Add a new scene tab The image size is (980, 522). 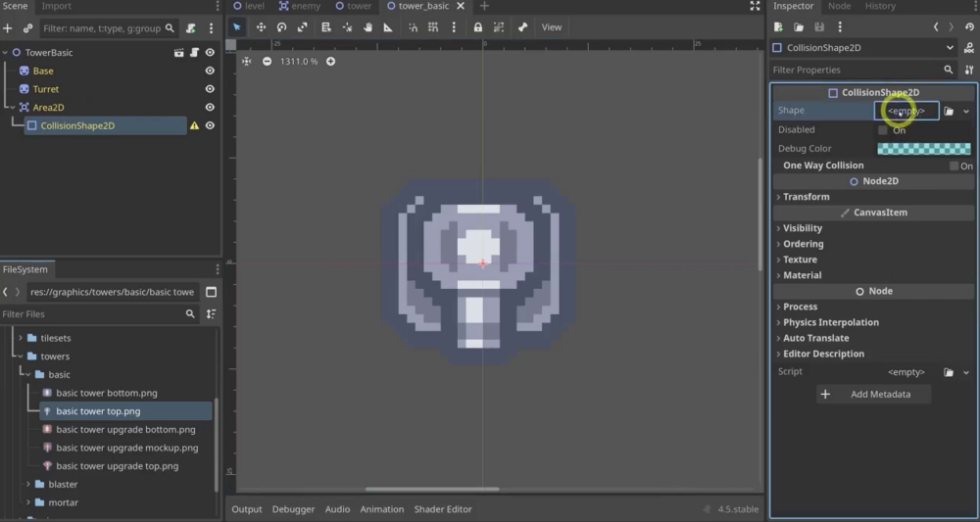pos(484,6)
